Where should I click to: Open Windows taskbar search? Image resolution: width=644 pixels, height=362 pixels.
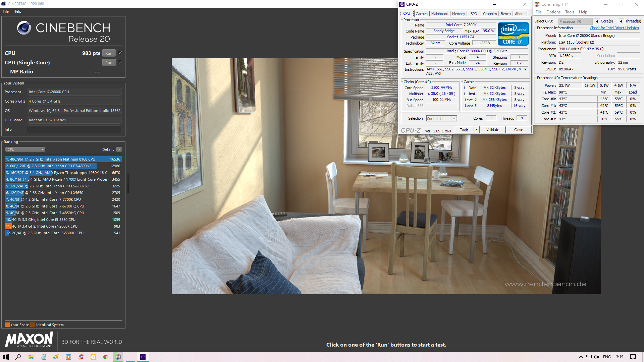(x=18, y=357)
